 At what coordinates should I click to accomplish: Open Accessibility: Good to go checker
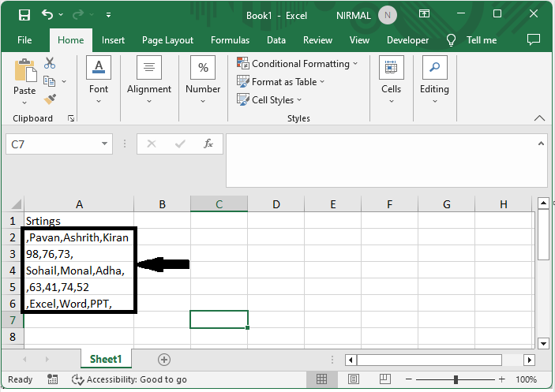coord(129,379)
